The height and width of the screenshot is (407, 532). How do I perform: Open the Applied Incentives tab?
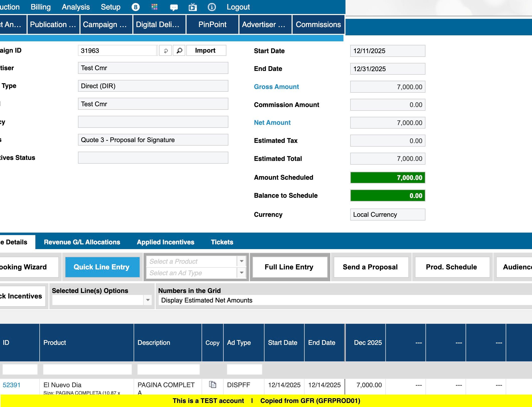pos(165,242)
